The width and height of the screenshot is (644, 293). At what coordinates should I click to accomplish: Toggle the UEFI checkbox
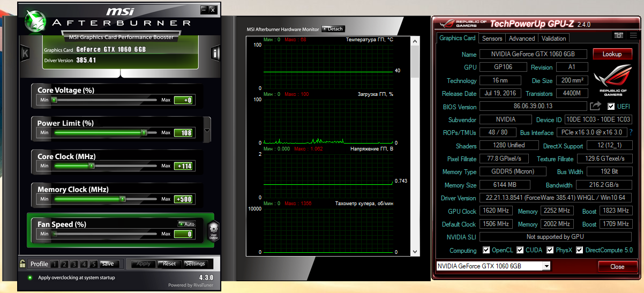[x=611, y=107]
